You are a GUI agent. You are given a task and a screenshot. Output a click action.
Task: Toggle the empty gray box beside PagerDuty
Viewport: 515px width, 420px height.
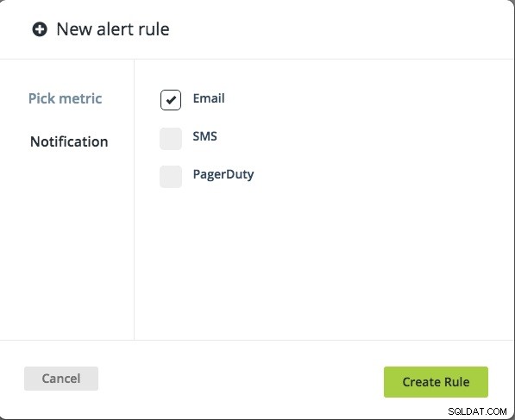171,177
